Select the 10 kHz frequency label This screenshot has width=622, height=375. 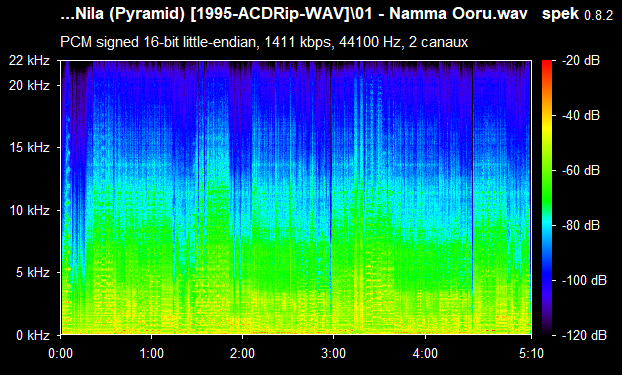(29, 210)
